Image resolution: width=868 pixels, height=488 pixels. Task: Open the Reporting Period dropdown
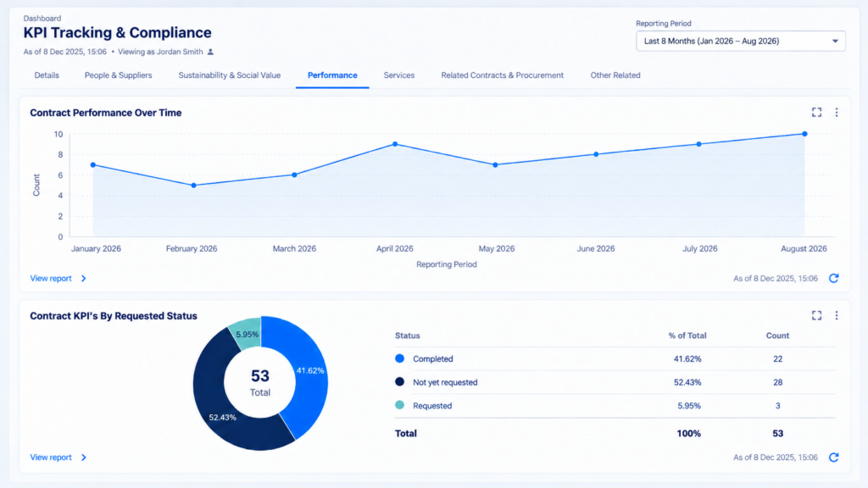click(741, 41)
